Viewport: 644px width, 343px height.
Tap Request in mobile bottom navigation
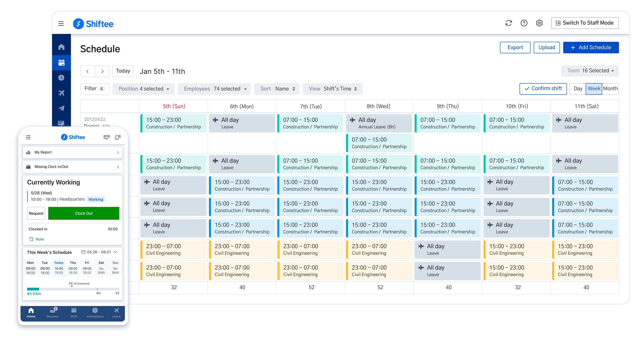point(52,313)
